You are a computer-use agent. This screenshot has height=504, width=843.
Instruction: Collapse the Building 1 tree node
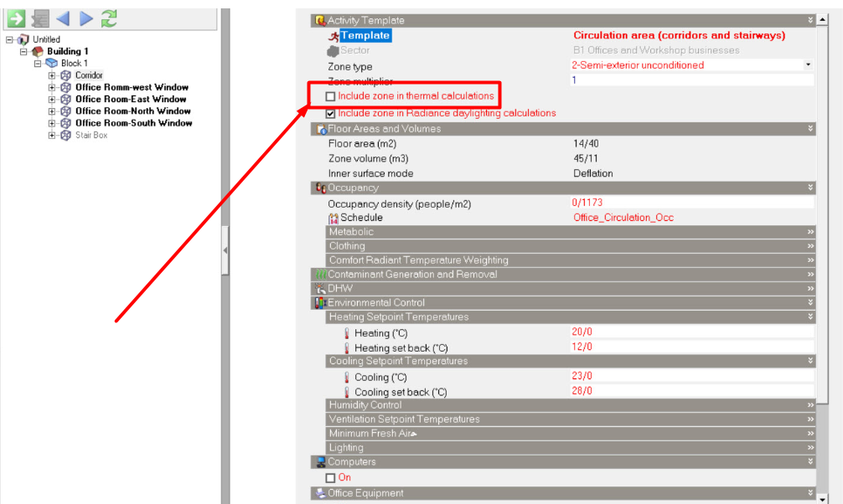coord(23,52)
